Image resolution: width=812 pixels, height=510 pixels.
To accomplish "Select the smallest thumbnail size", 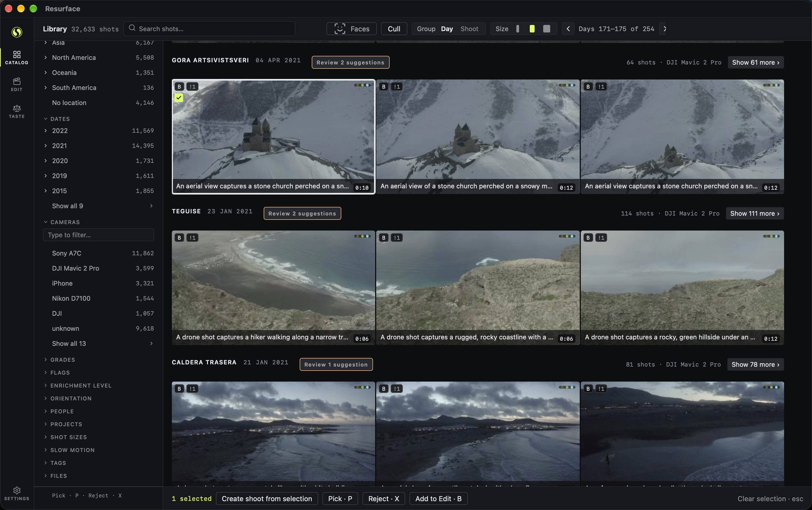I will (518, 29).
